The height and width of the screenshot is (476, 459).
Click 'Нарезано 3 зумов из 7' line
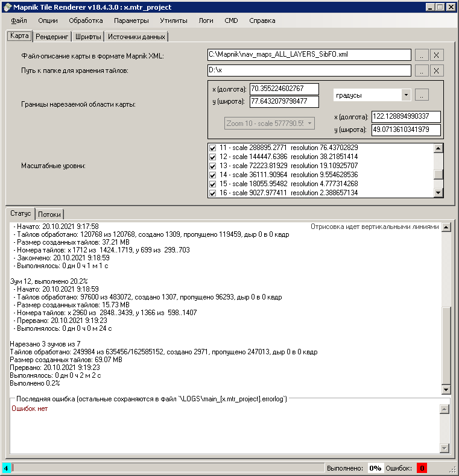45,344
